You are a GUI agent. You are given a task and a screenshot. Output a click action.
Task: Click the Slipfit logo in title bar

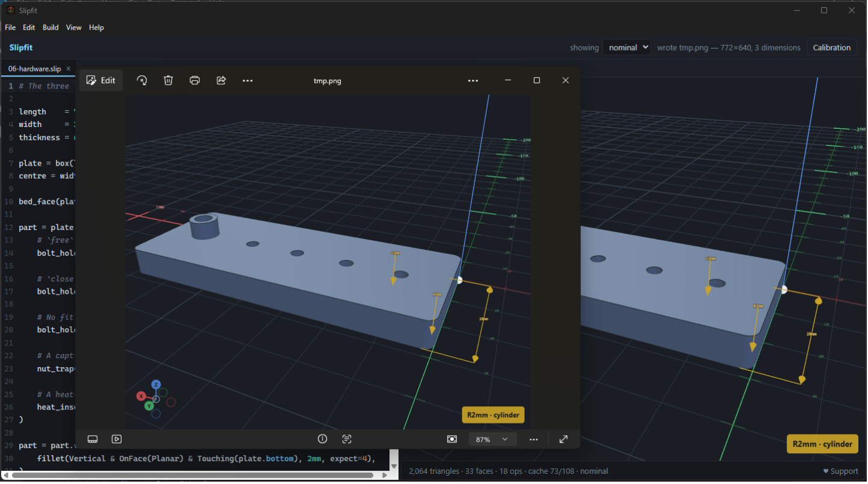click(10, 10)
